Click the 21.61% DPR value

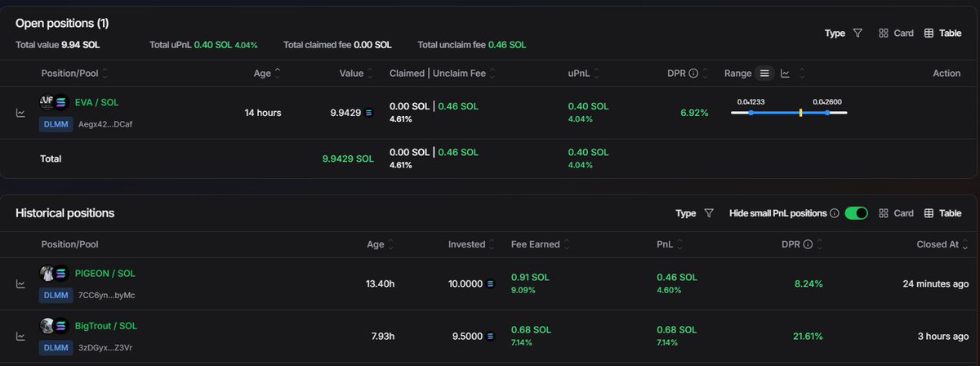(x=806, y=336)
